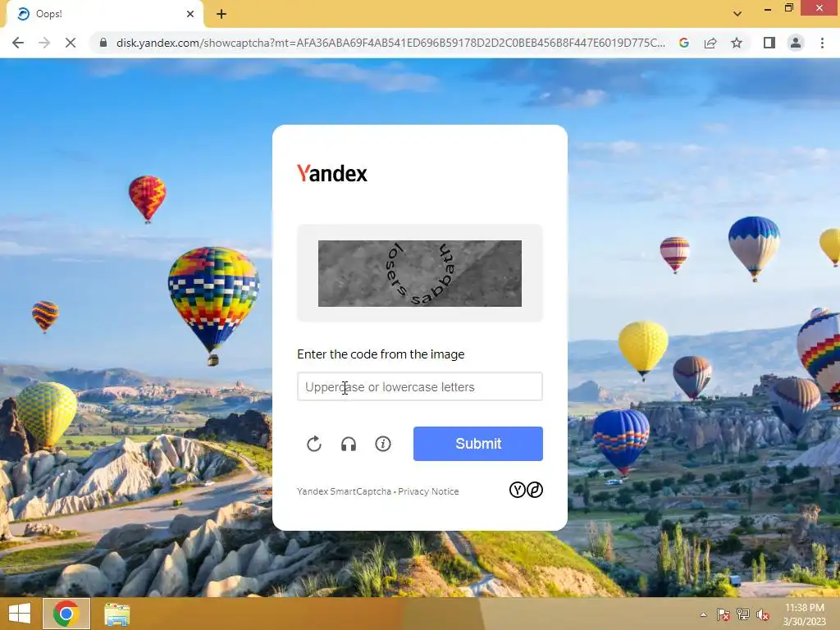Switch to the audio captcha

pos(348,444)
